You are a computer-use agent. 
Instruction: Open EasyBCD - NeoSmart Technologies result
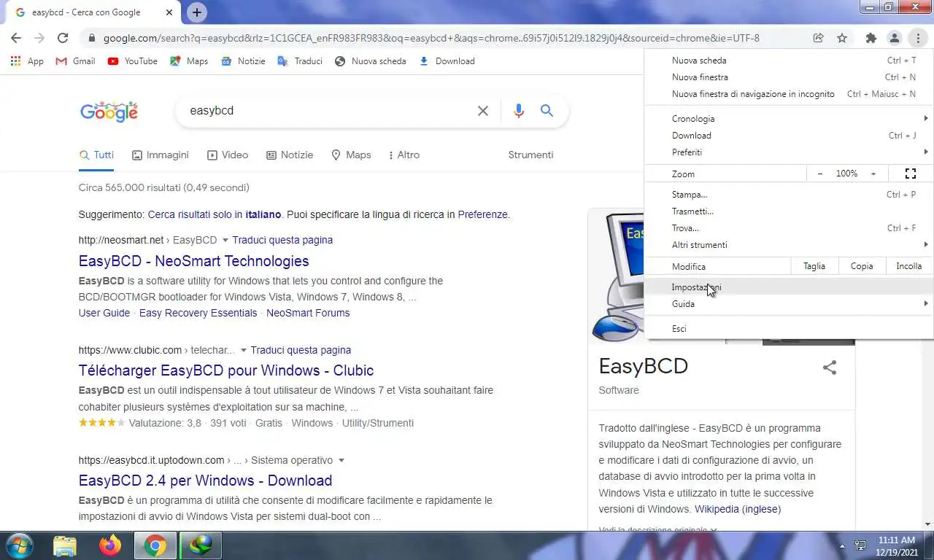point(193,261)
